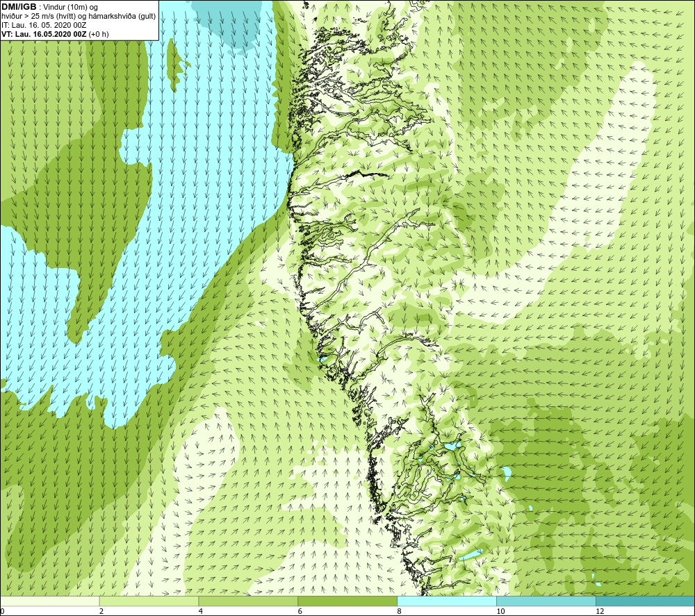Click the legend scale label '4'
This screenshot has height=616, width=695.
tap(201, 611)
